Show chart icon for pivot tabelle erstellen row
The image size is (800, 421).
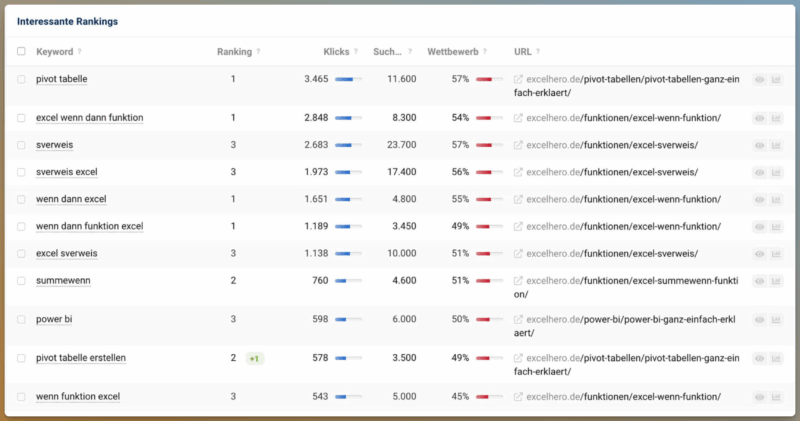click(x=776, y=358)
